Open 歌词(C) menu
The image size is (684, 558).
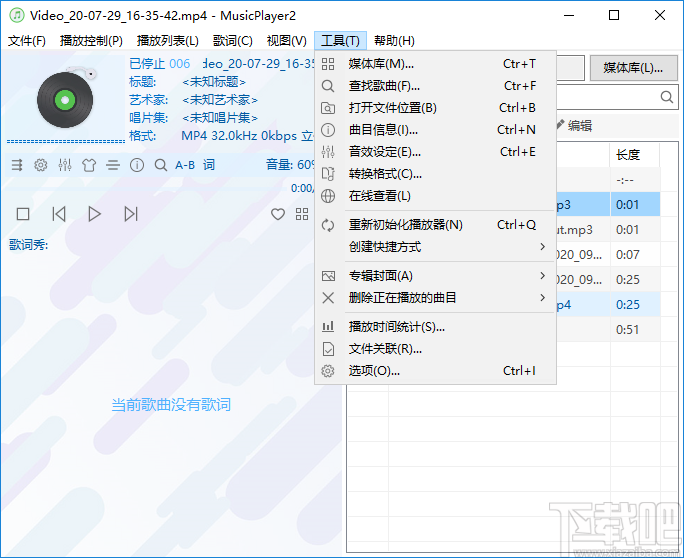[233, 41]
